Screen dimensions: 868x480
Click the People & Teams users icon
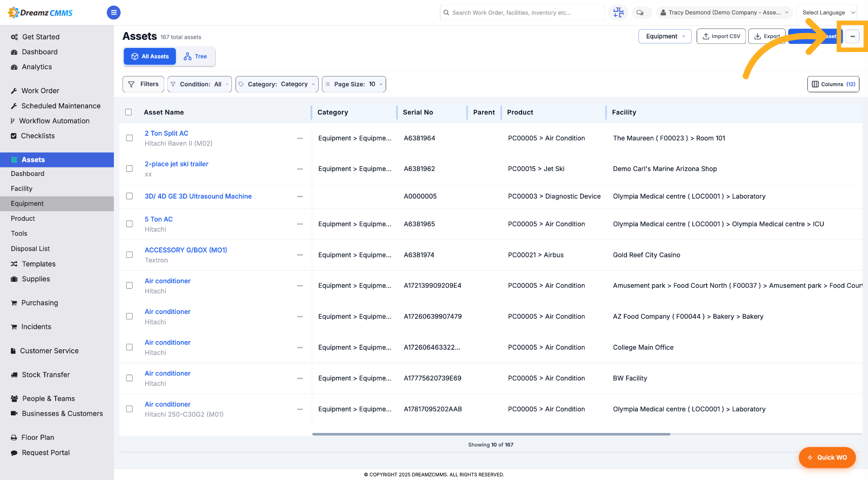14,399
